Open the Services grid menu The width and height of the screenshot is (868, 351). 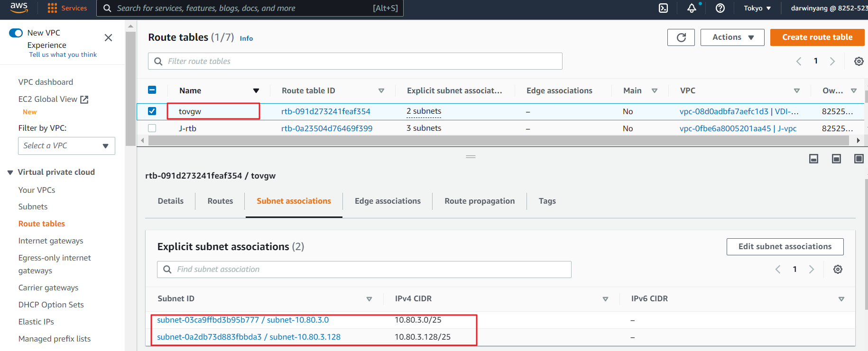(67, 8)
